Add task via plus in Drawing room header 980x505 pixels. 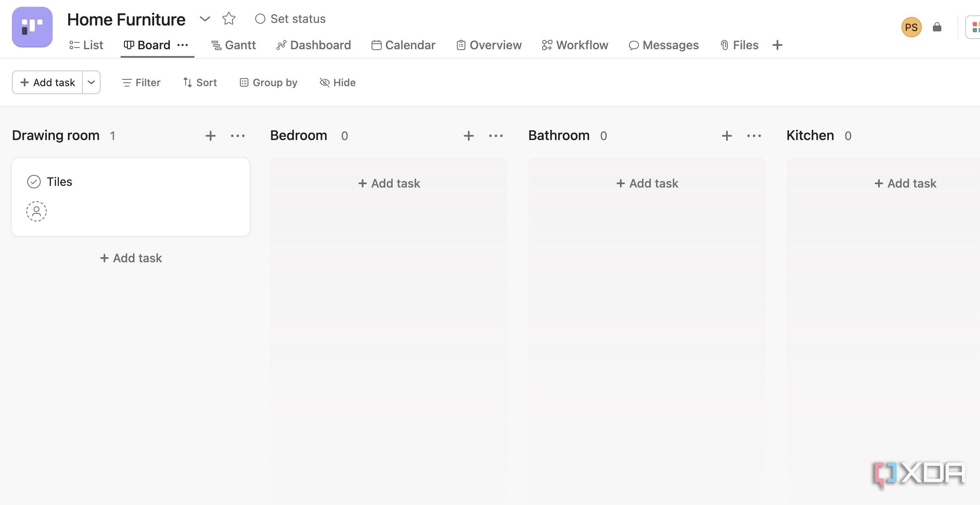tap(211, 136)
